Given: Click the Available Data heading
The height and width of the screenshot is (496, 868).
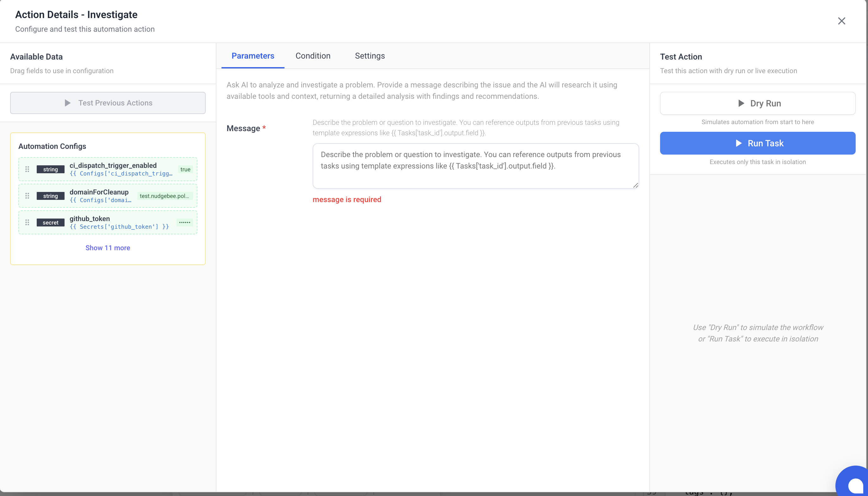Looking at the screenshot, I should [36, 57].
